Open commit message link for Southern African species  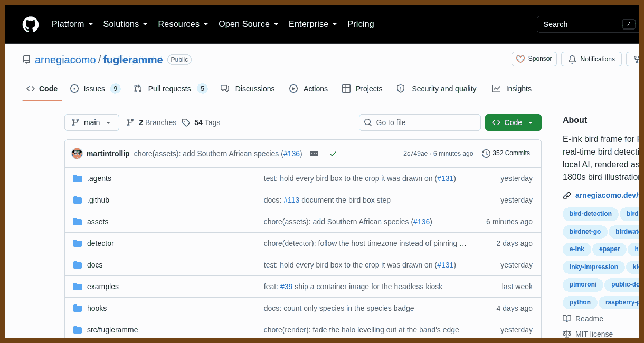point(207,154)
